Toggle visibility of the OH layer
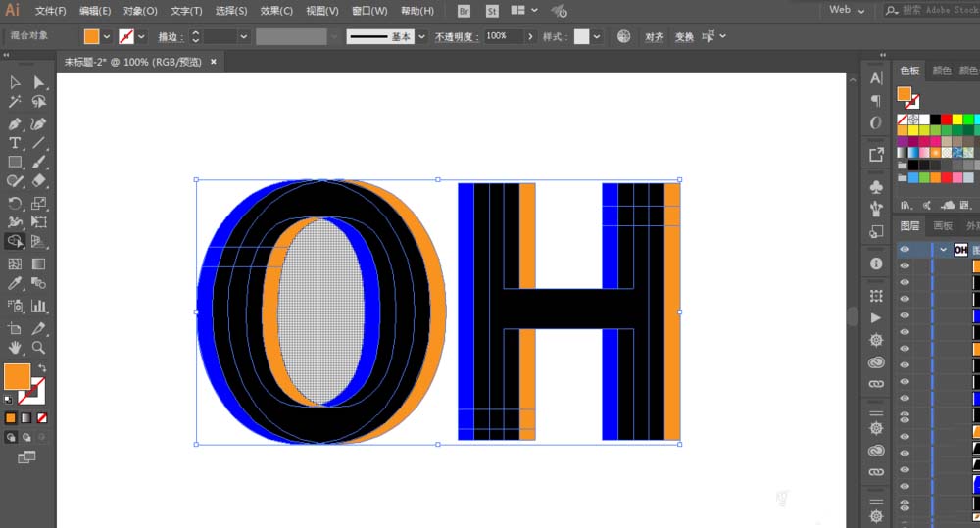This screenshot has height=528, width=980. click(905, 250)
